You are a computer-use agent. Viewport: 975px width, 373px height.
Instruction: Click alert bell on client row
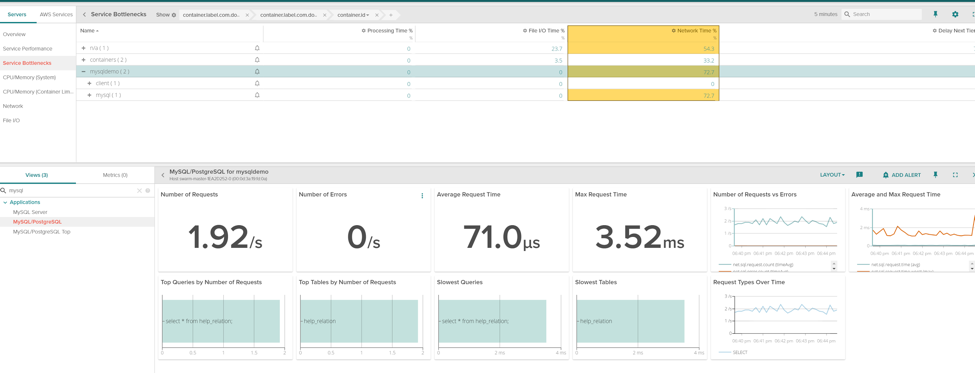coord(257,83)
